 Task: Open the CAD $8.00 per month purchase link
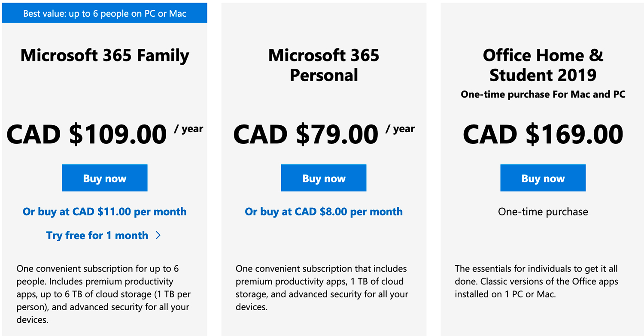(x=323, y=212)
